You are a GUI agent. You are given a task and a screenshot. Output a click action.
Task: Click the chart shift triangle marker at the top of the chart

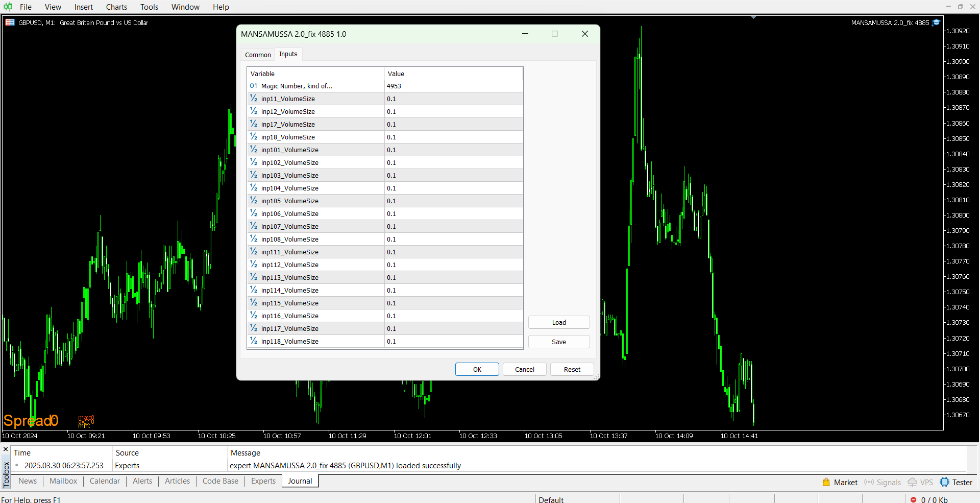coord(753,17)
